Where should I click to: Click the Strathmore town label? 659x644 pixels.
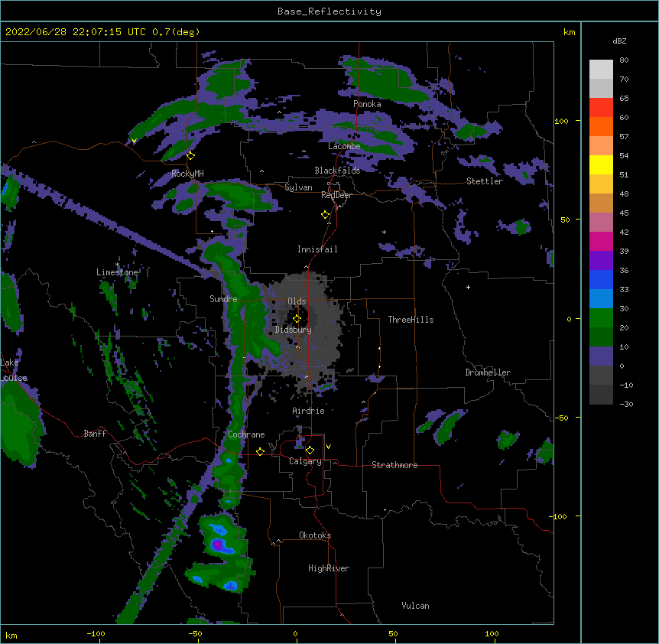pyautogui.click(x=394, y=465)
